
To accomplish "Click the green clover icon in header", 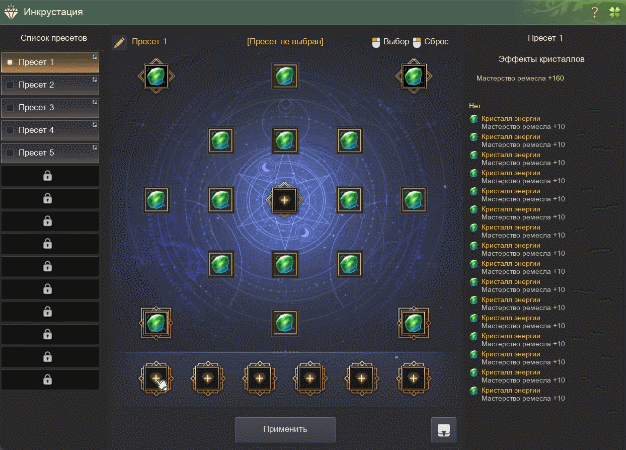I will [x=614, y=12].
